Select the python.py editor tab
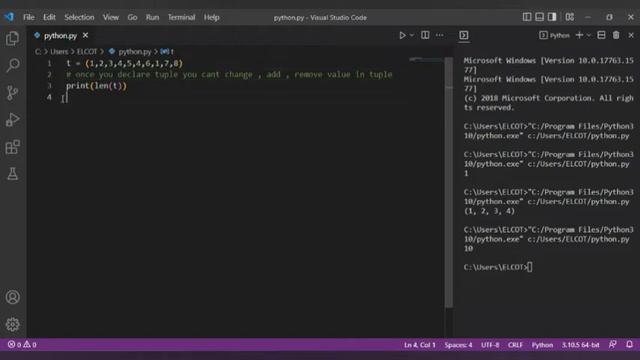Viewport: 640px width, 360px height. pyautogui.click(x=60, y=36)
